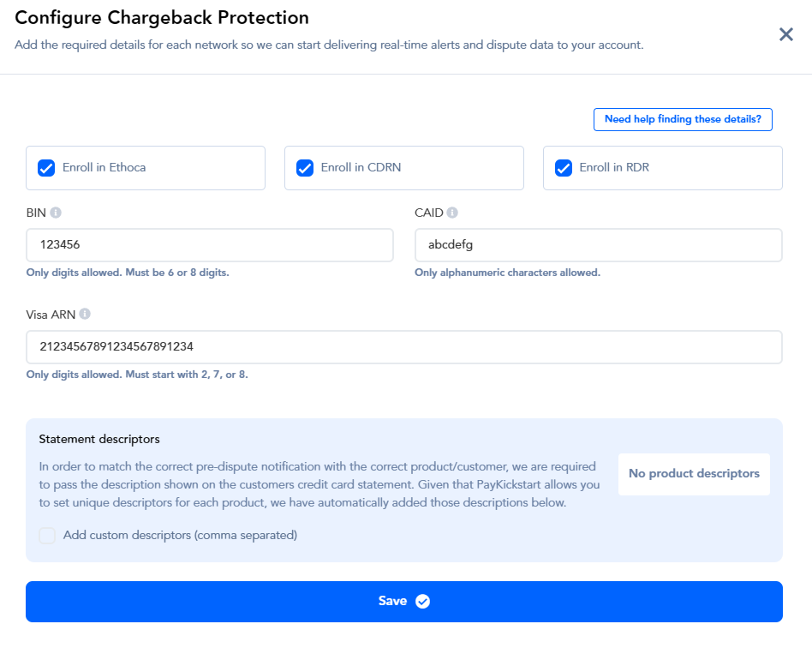This screenshot has height=648, width=812.
Task: Click the info icon beside Visa ARN
Action: coord(85,315)
